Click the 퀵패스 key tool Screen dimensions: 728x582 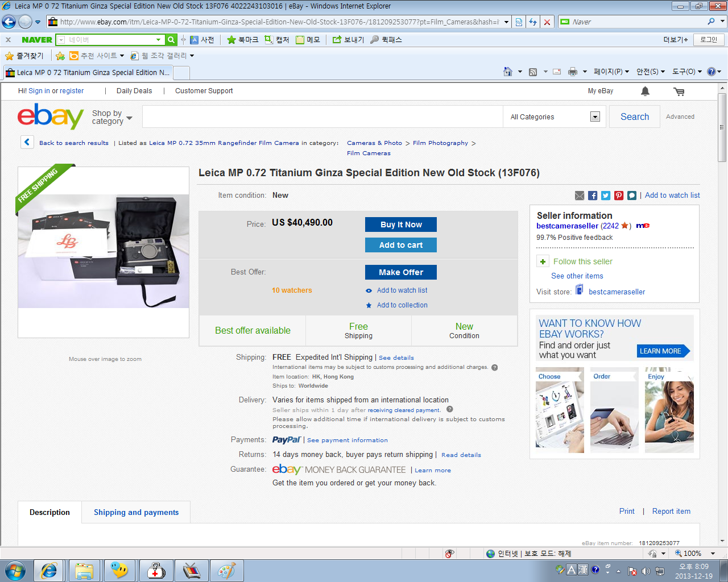pyautogui.click(x=386, y=40)
